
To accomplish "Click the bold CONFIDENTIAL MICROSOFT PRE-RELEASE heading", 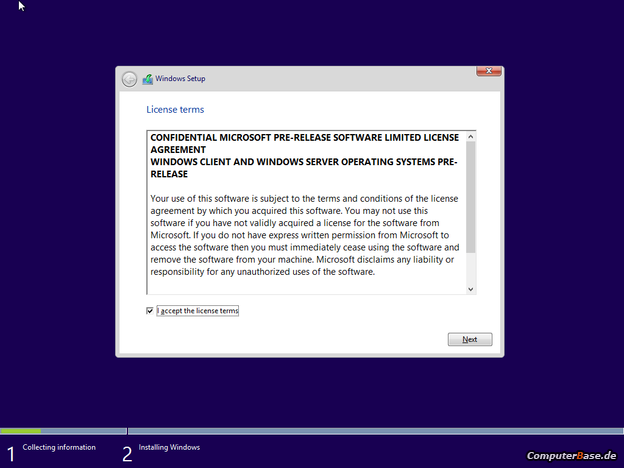I will (300, 137).
